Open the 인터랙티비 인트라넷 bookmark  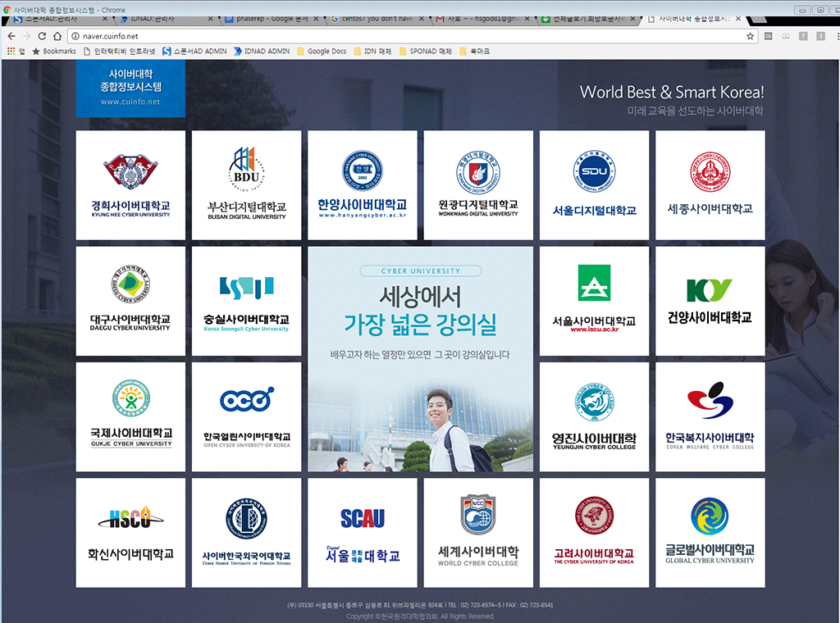120,52
